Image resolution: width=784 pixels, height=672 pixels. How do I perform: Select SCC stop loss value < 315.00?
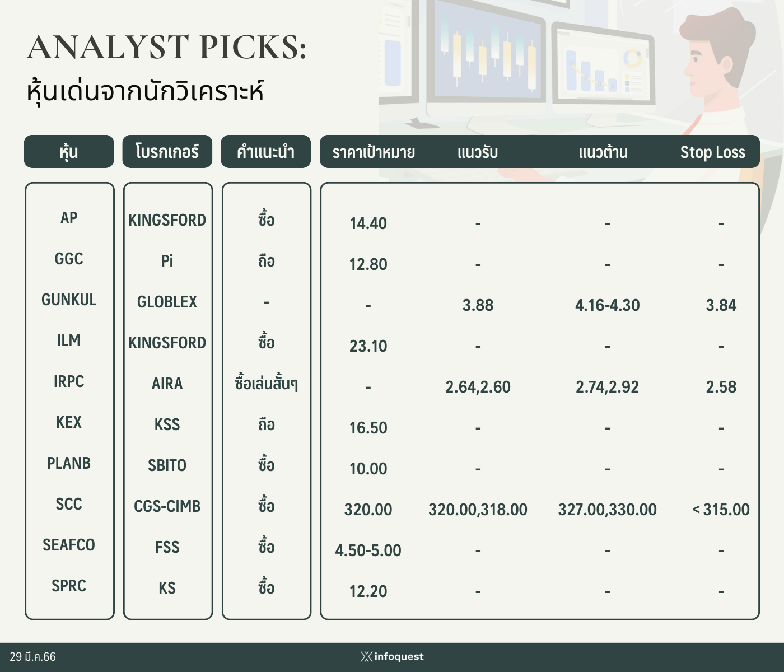pyautogui.click(x=721, y=510)
